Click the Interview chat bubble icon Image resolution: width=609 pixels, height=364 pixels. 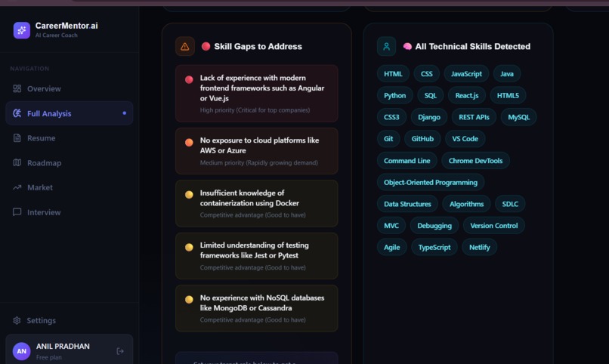17,212
